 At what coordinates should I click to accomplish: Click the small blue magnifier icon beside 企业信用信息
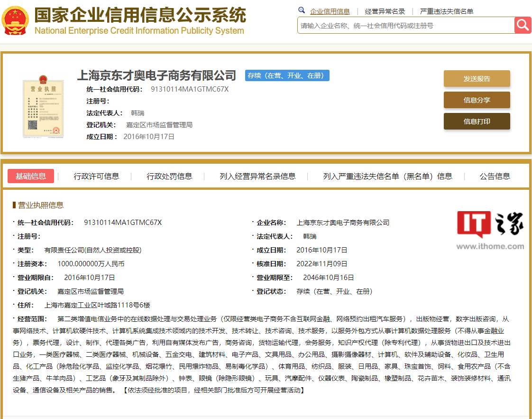point(301,10)
